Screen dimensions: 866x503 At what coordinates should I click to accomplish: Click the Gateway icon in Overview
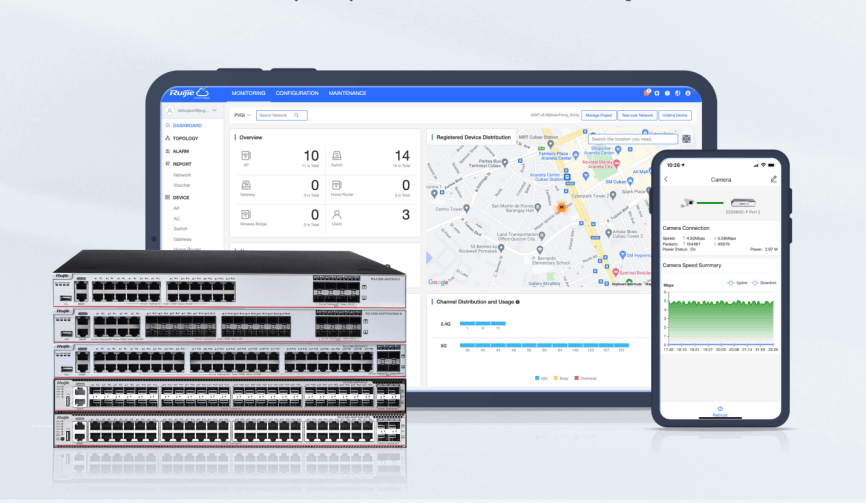[x=246, y=185]
